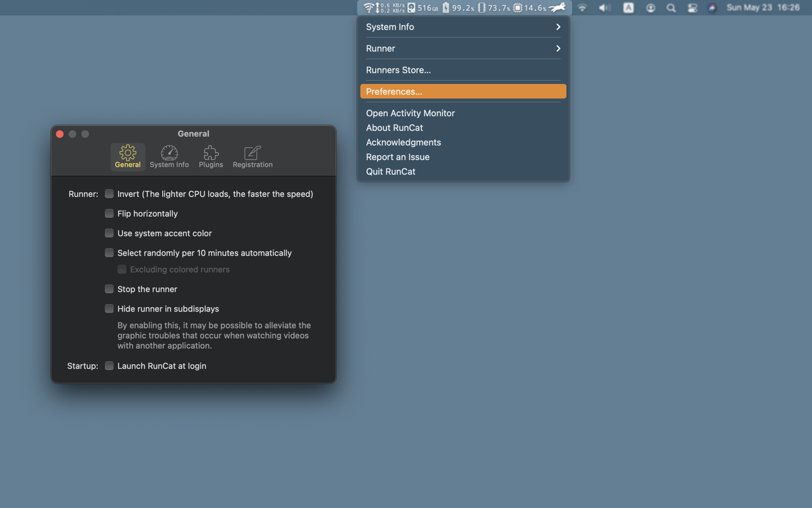
Task: Select the General gear icon tab
Action: [128, 157]
